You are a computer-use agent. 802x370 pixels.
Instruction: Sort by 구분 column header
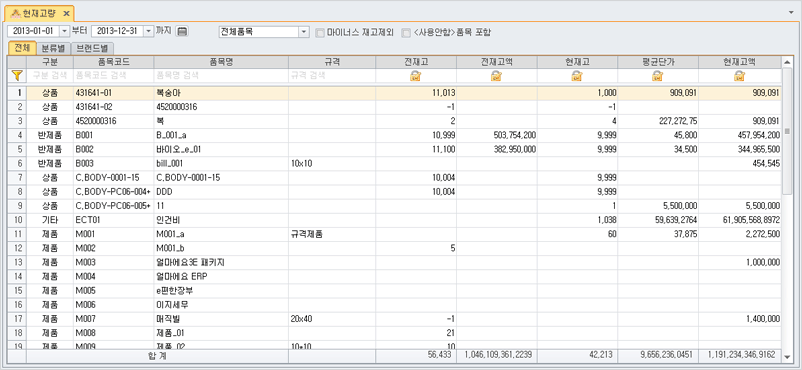click(x=50, y=62)
